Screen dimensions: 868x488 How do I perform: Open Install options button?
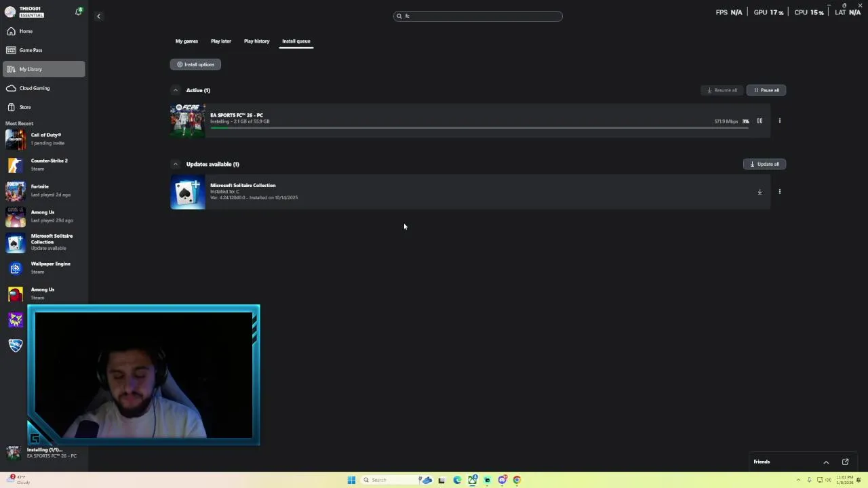point(195,64)
